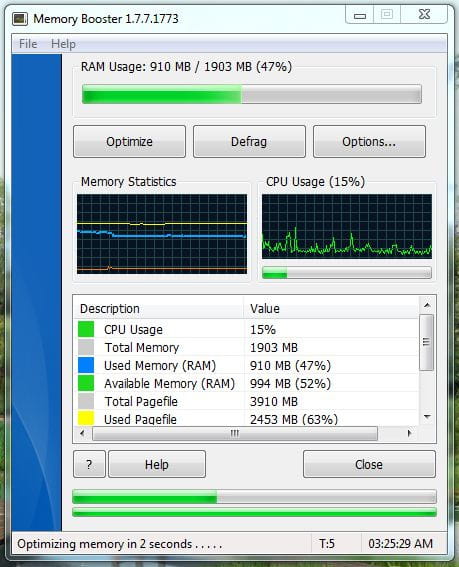This screenshot has height=567, width=459.
Task: Click the horizontal scroll right arrow
Action: [409, 433]
